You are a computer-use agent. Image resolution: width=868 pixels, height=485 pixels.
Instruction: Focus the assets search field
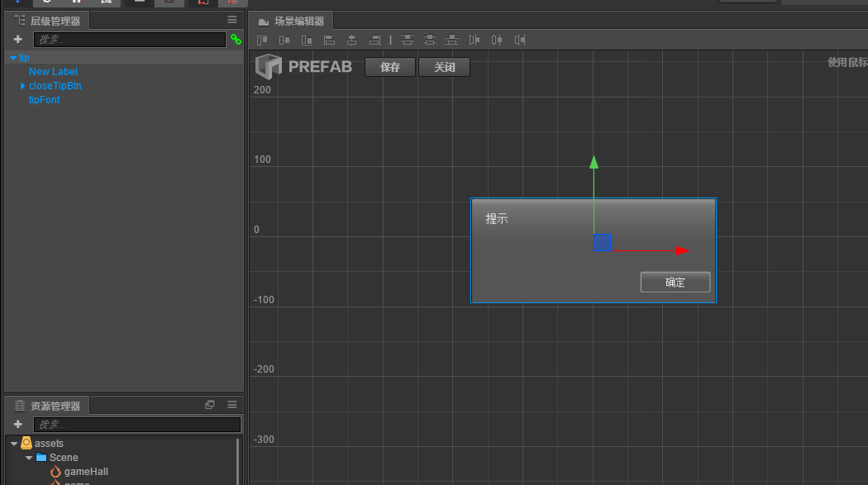[x=136, y=424]
